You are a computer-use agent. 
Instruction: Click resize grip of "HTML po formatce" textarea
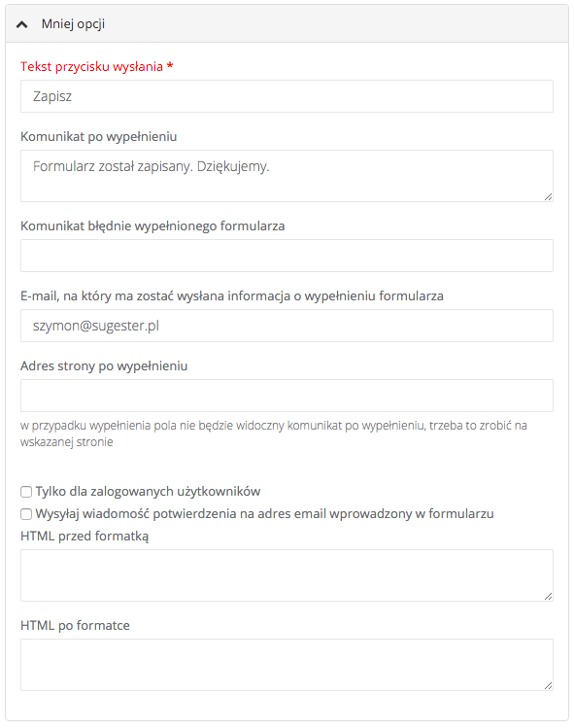(x=548, y=686)
